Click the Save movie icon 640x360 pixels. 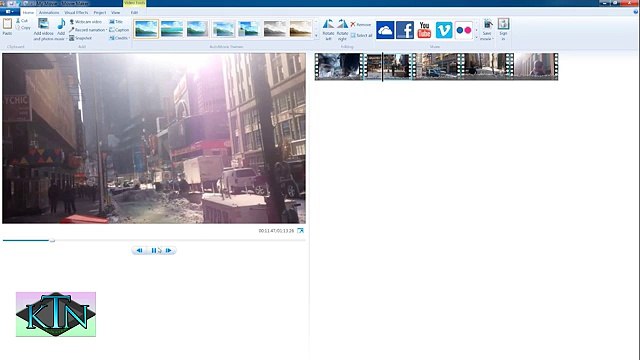click(487, 24)
